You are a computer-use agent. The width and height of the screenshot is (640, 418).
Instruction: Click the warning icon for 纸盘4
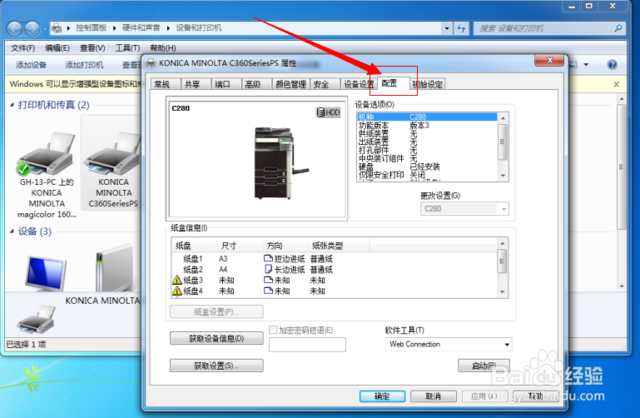pos(177,291)
